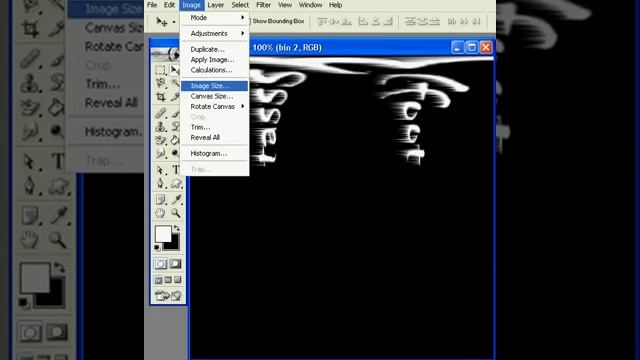Select the Eyedropper tool
640x360 pixels.
(176, 199)
